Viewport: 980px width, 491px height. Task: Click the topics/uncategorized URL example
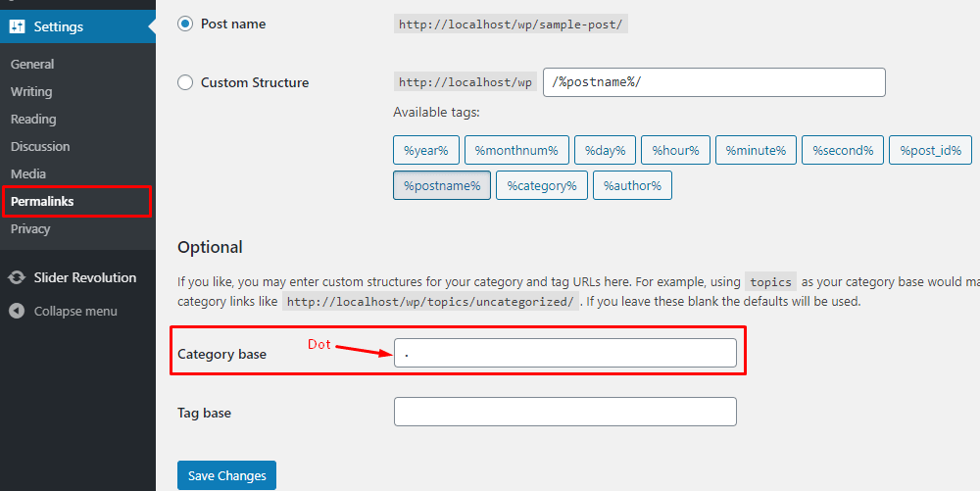tap(430, 302)
